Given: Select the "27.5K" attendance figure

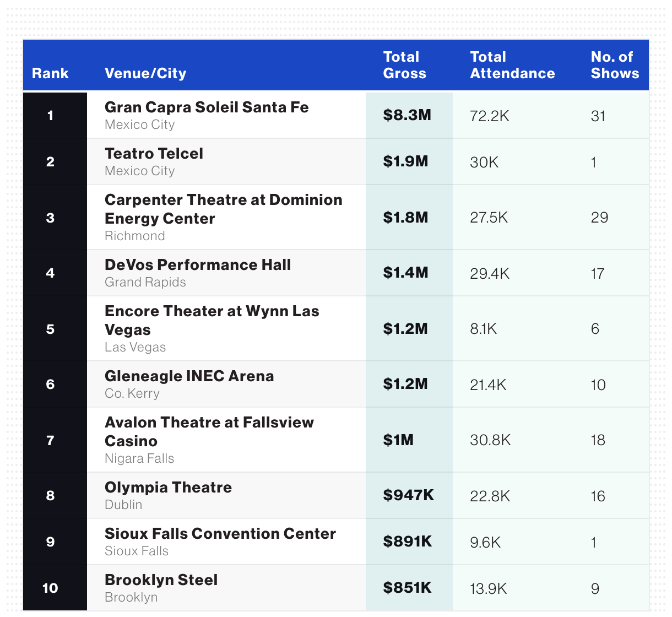Looking at the screenshot, I should point(489,218).
